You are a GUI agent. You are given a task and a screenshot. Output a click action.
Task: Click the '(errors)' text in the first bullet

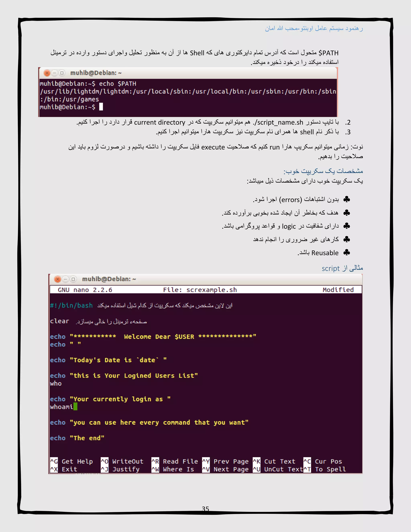click(x=290, y=200)
